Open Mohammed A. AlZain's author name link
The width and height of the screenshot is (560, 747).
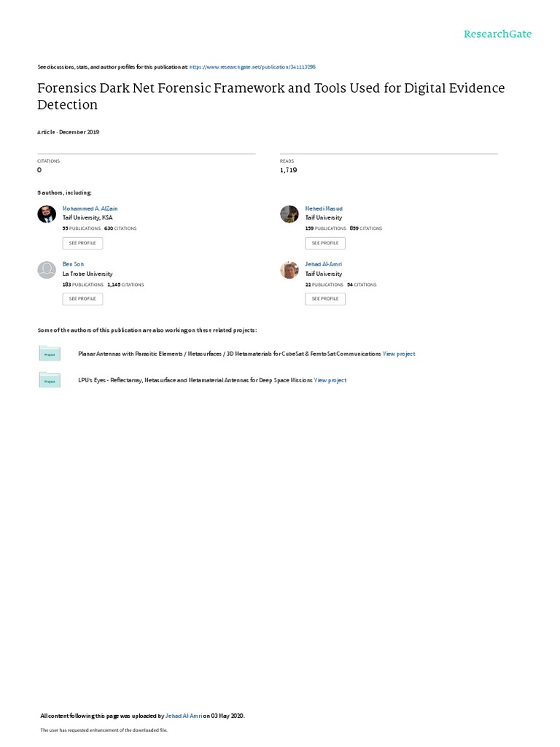click(x=90, y=209)
